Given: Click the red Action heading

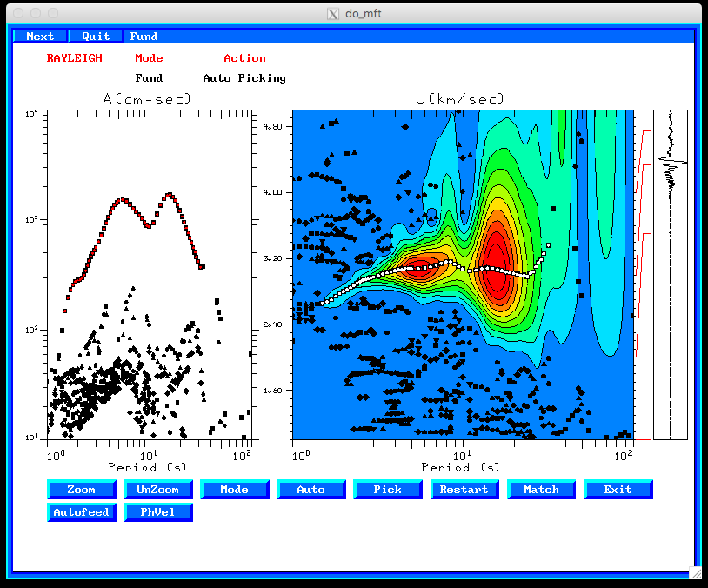Looking at the screenshot, I should tap(244, 58).
